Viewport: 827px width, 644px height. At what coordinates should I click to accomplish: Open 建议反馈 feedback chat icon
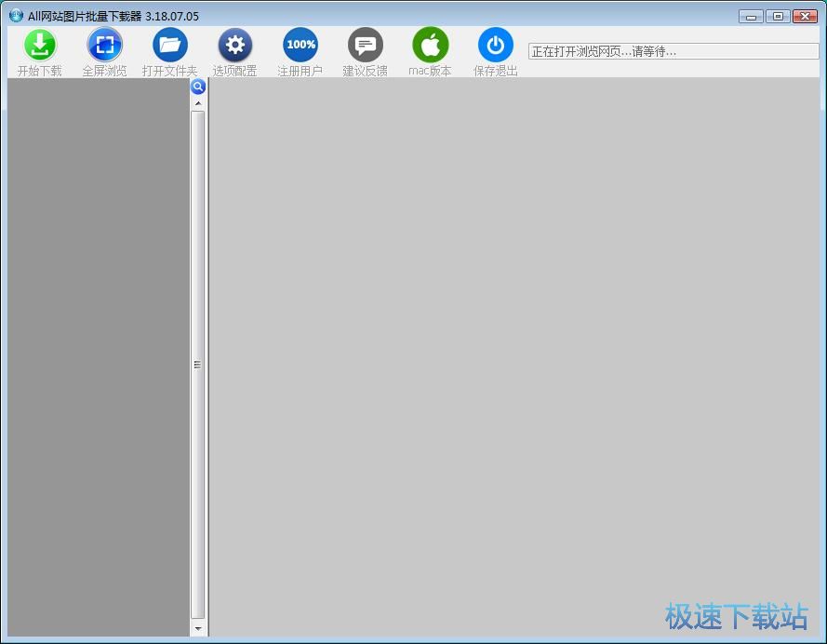click(x=366, y=45)
